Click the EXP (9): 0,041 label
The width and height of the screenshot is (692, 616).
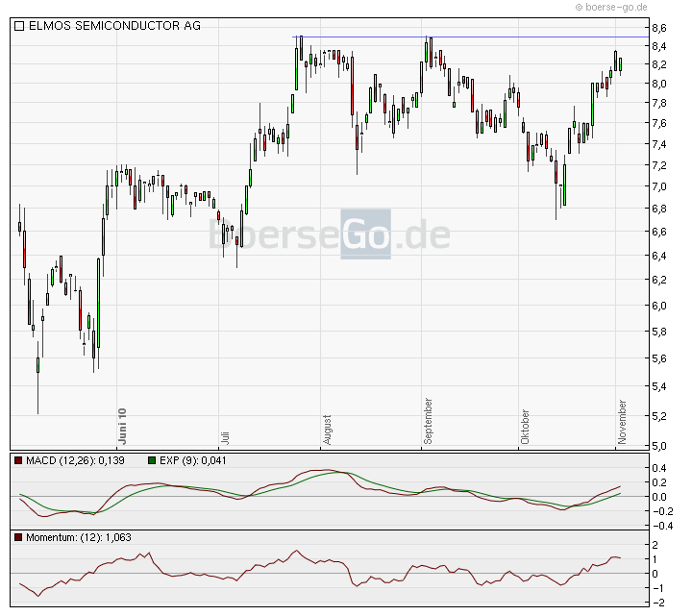point(193,460)
